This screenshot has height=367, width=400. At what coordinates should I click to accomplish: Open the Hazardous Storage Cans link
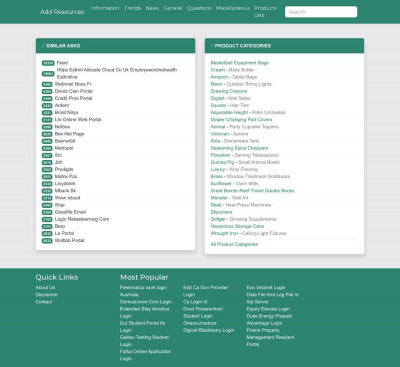point(237,226)
